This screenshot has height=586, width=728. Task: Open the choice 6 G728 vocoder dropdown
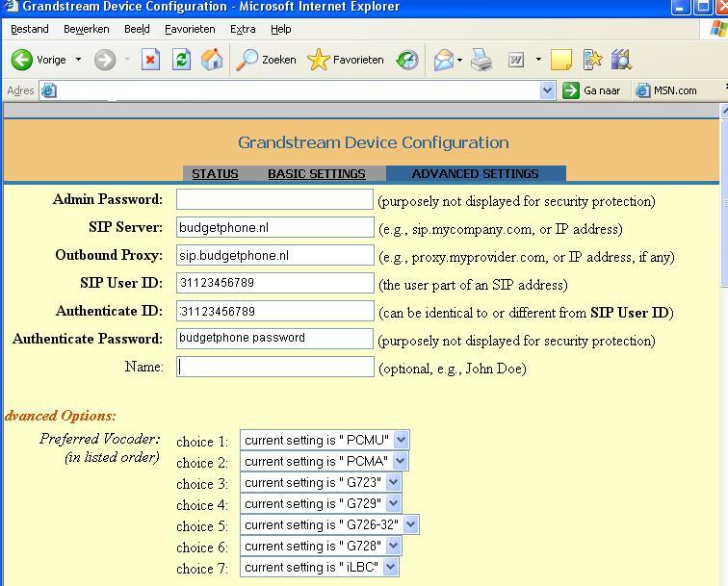pos(321,547)
